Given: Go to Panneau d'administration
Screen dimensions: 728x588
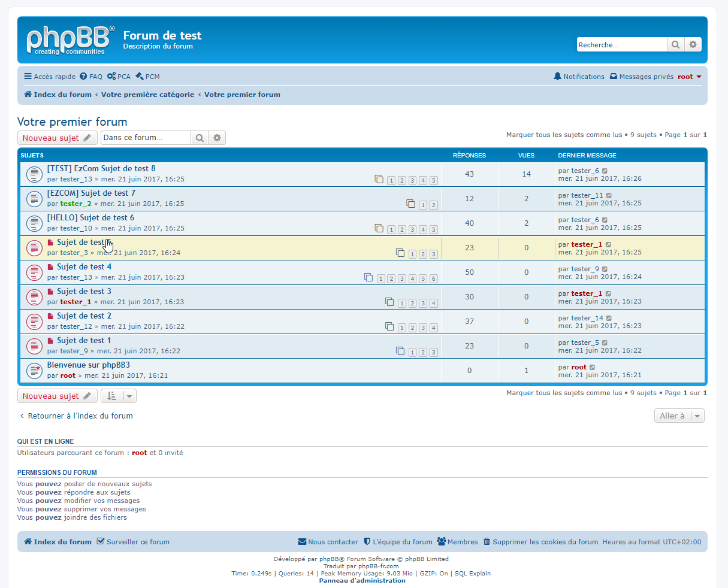Looking at the screenshot, I should point(362,581).
